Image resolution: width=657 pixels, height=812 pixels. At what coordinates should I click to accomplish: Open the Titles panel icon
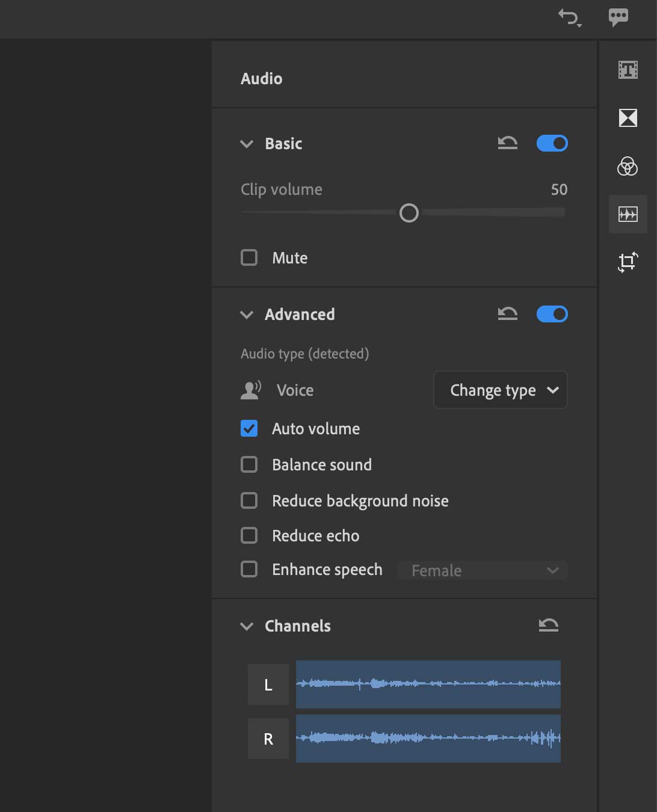point(628,70)
